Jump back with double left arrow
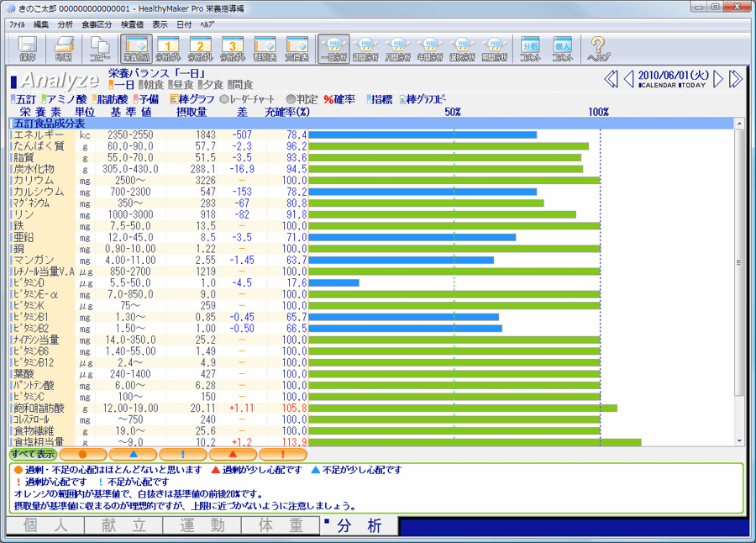The width and height of the screenshot is (756, 543). [611, 79]
